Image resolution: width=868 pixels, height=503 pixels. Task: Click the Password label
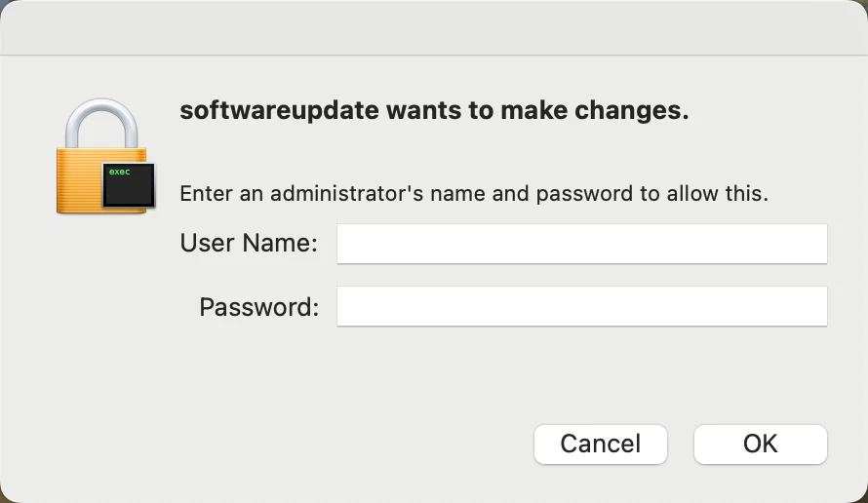[259, 306]
